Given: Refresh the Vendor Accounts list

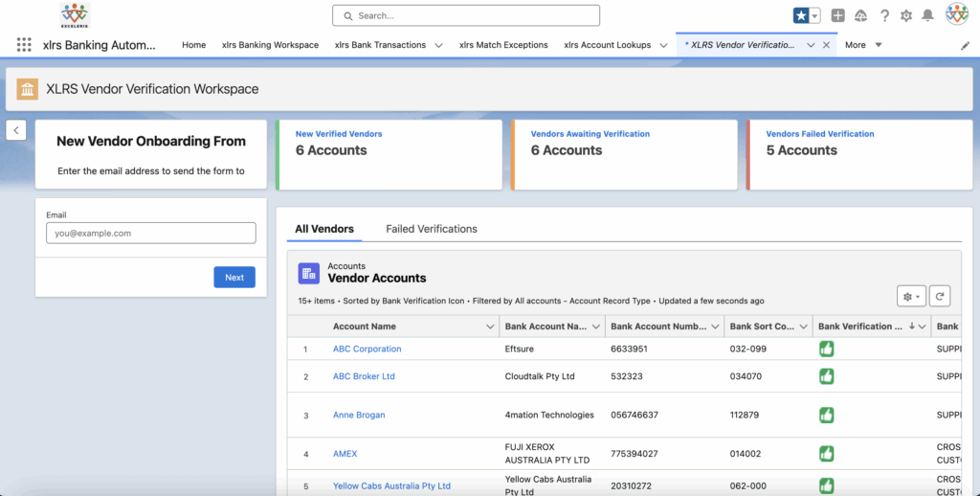Looking at the screenshot, I should (940, 297).
